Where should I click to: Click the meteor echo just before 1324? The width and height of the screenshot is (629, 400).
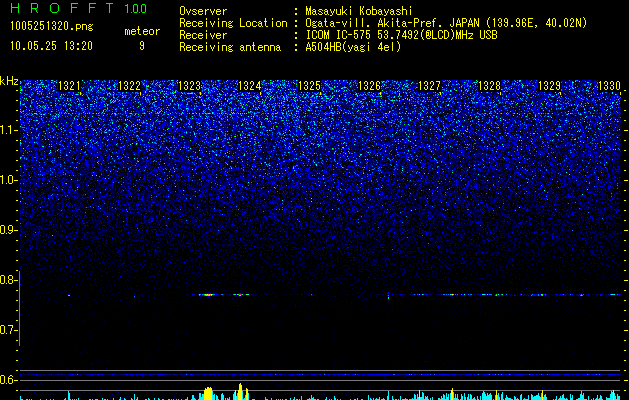point(240,295)
